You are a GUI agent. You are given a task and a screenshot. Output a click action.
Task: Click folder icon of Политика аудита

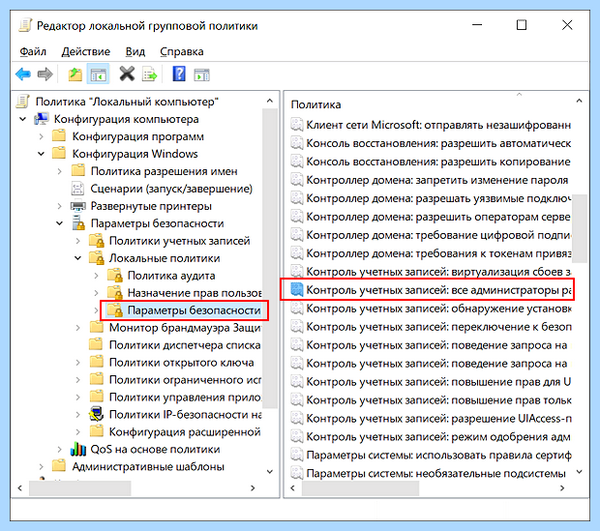115,275
